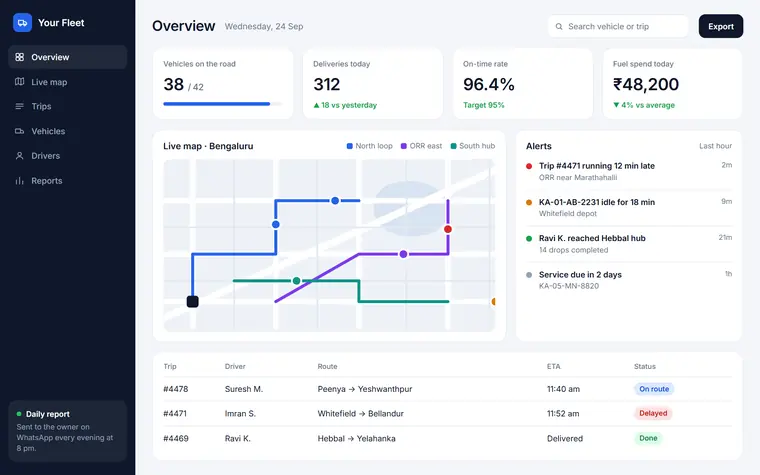Click the Your Fleet truck logo icon

pyautogui.click(x=22, y=23)
